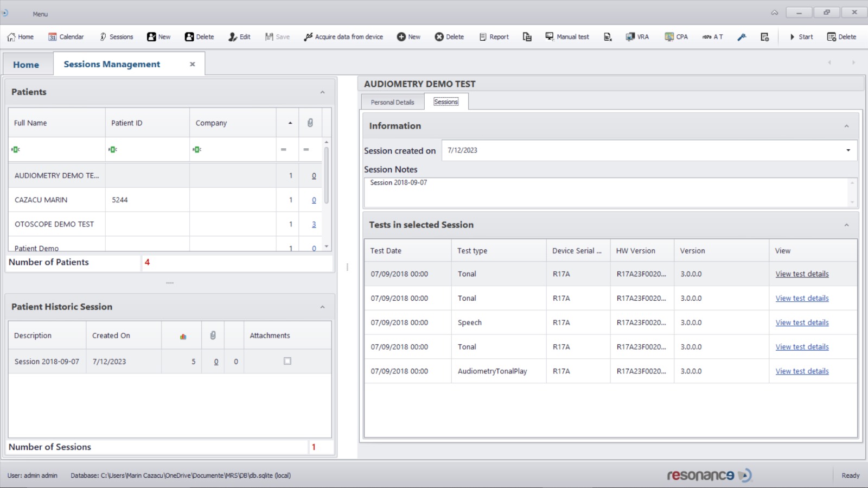Click the document gear icon in toolbar

click(x=764, y=37)
